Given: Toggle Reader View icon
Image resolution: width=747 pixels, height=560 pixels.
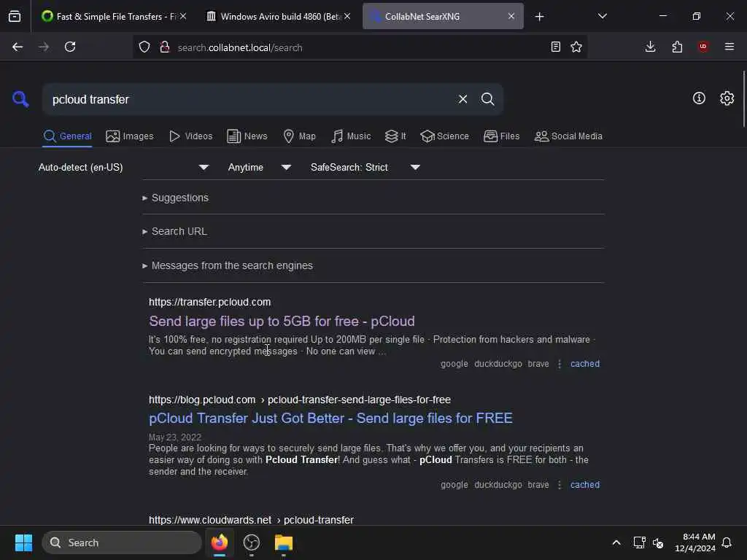Looking at the screenshot, I should click(x=555, y=47).
